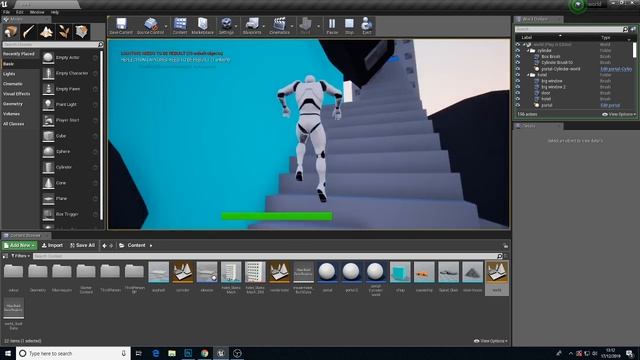Open the Settings dropdown arrow
Screen dimensions: 640x360
236,26
